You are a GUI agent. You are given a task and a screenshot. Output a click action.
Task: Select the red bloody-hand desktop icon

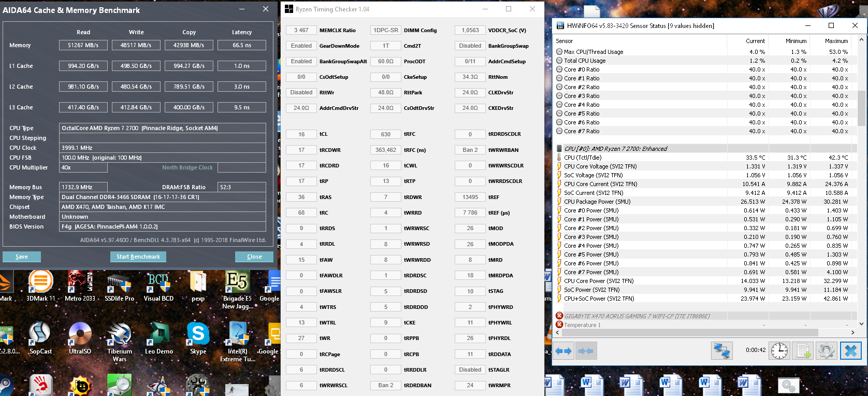41,386
